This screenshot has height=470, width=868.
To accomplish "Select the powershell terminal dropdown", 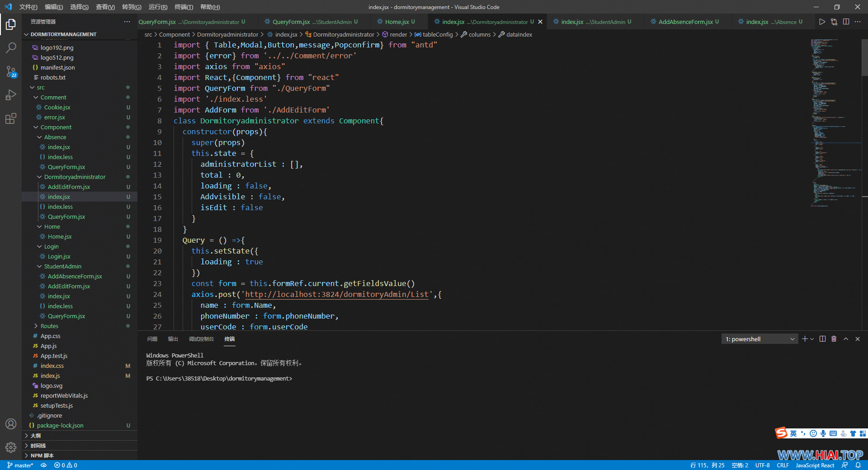I will coord(759,339).
